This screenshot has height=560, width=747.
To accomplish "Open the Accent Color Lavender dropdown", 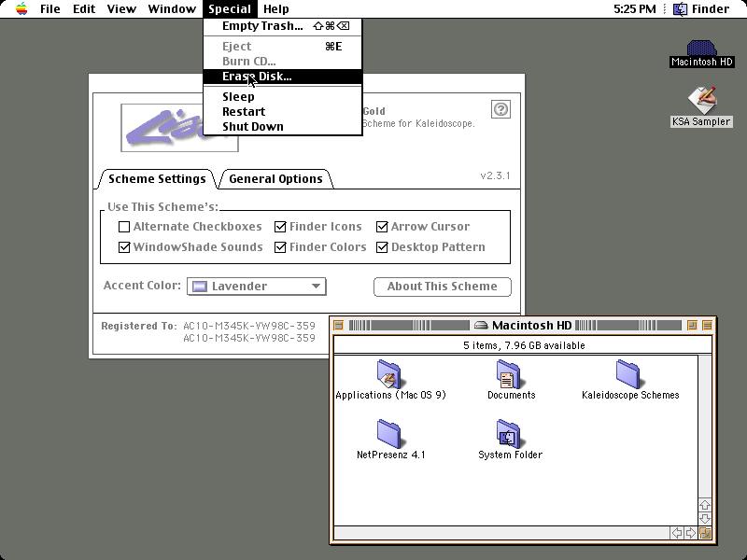I will click(256, 287).
